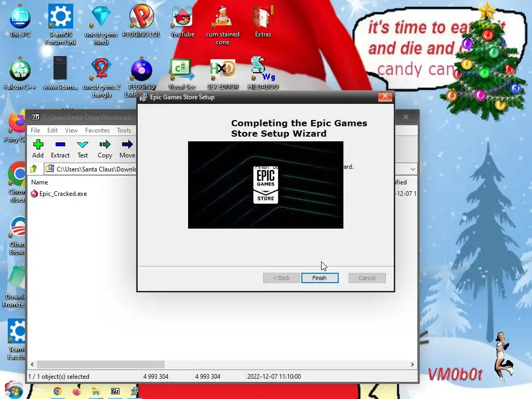The width and height of the screenshot is (532, 399).
Task: Open the TeamOS Forum Link desktop icon
Action: coord(61,24)
